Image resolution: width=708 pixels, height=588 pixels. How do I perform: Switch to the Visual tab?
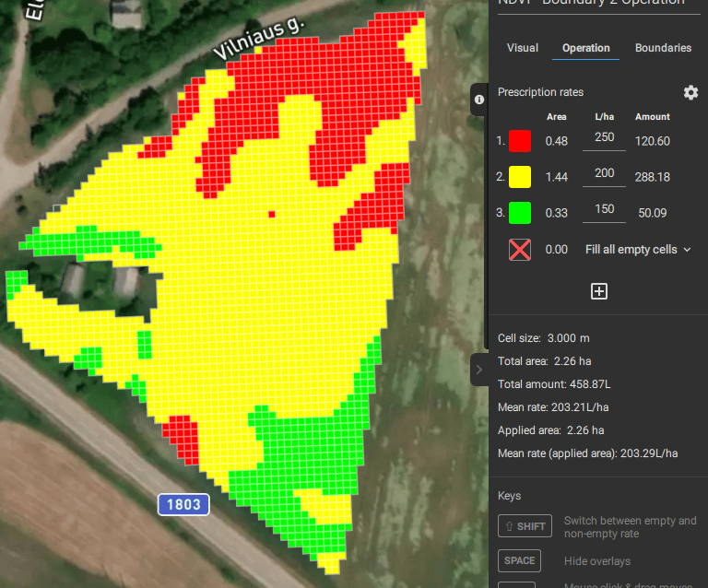tap(523, 48)
